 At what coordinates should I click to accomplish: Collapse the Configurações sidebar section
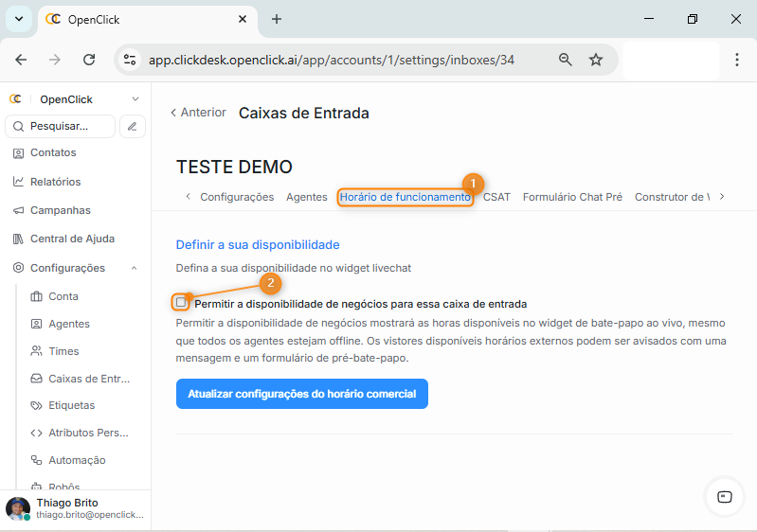coord(134,268)
